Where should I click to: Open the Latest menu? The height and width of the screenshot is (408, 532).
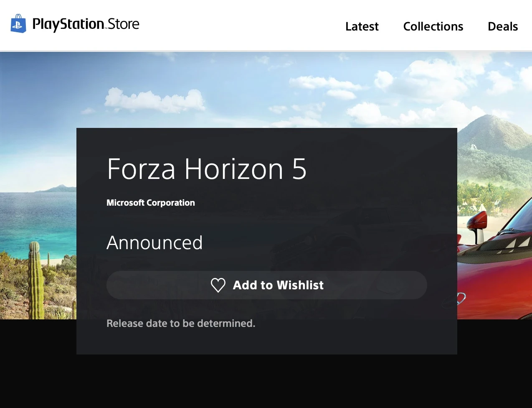362,26
